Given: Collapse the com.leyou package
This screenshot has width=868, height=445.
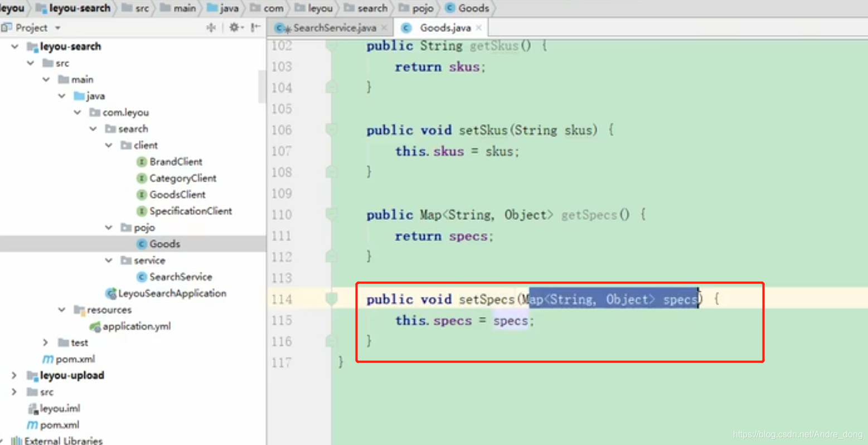Looking at the screenshot, I should [77, 113].
